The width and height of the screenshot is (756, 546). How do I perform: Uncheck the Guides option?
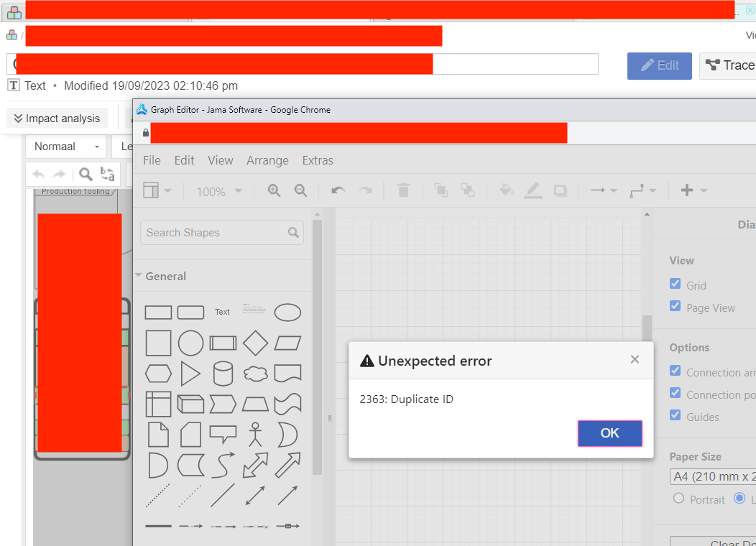click(x=676, y=416)
